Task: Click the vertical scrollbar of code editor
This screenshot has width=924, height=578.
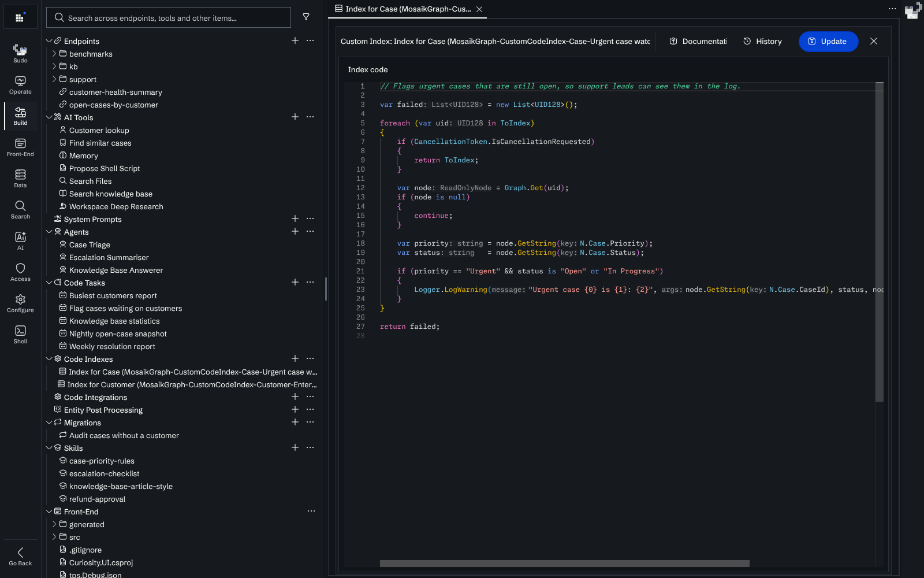Action: click(880, 242)
